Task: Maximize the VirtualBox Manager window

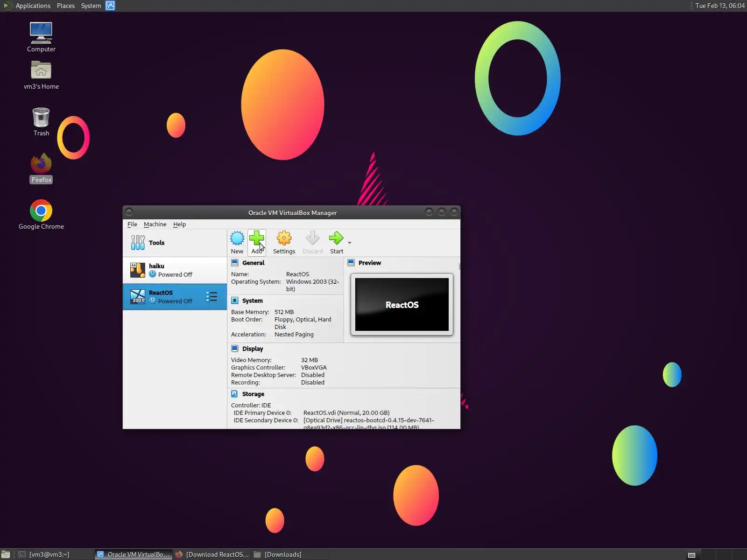Action: pos(442,212)
